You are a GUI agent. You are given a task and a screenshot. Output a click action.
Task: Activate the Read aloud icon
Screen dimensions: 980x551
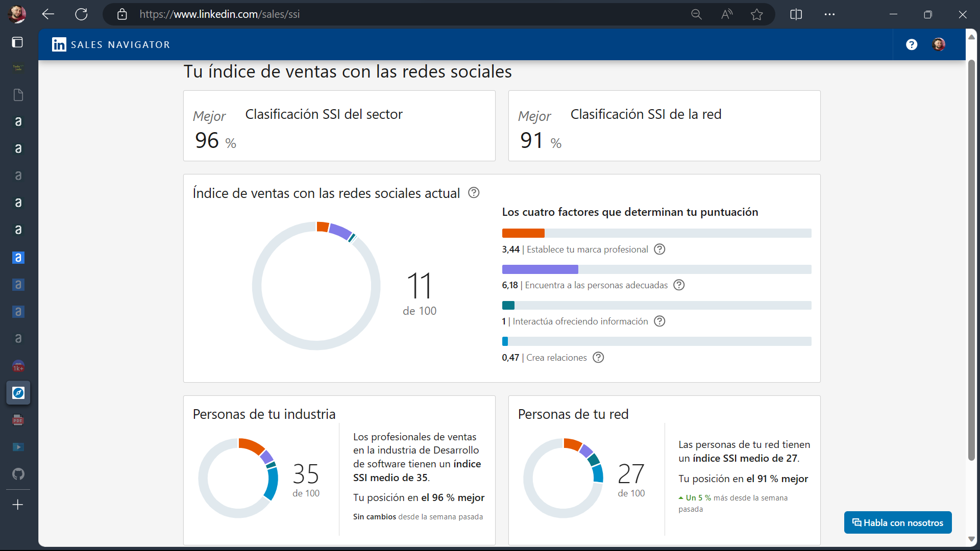(x=727, y=14)
